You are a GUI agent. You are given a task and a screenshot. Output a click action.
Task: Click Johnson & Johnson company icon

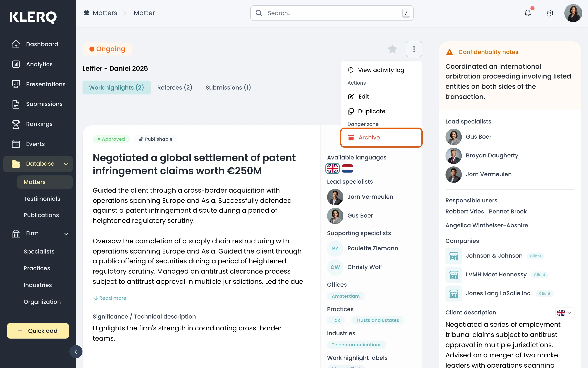(453, 256)
